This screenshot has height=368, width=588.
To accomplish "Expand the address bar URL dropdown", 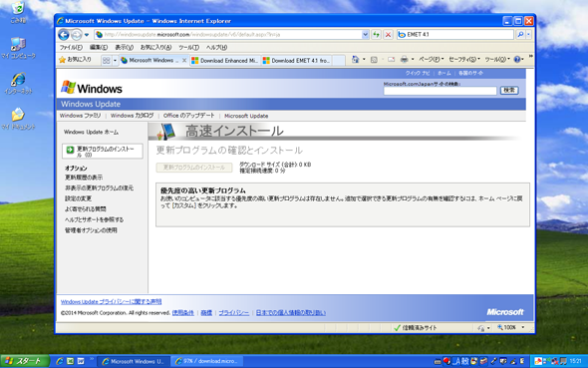I will coord(365,35).
